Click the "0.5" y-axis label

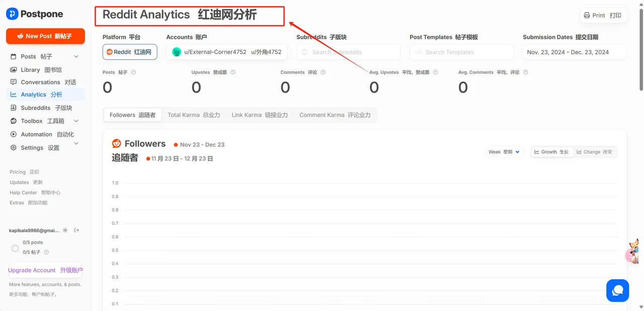pyautogui.click(x=115, y=250)
